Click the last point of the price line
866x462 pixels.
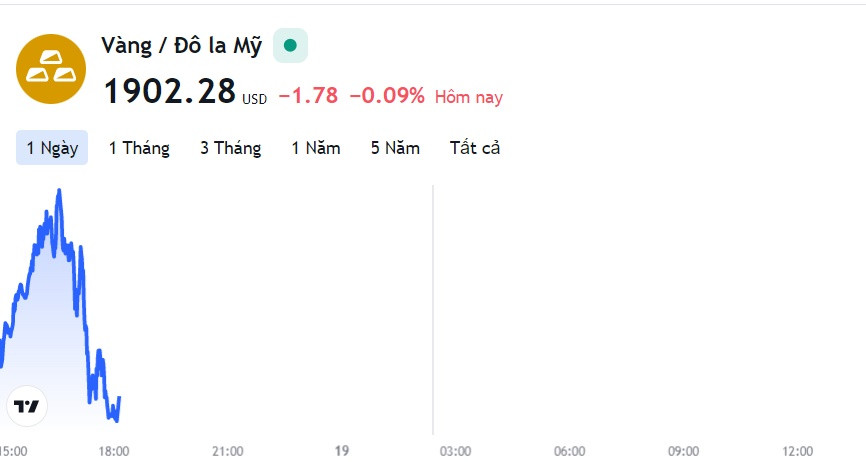(x=119, y=397)
